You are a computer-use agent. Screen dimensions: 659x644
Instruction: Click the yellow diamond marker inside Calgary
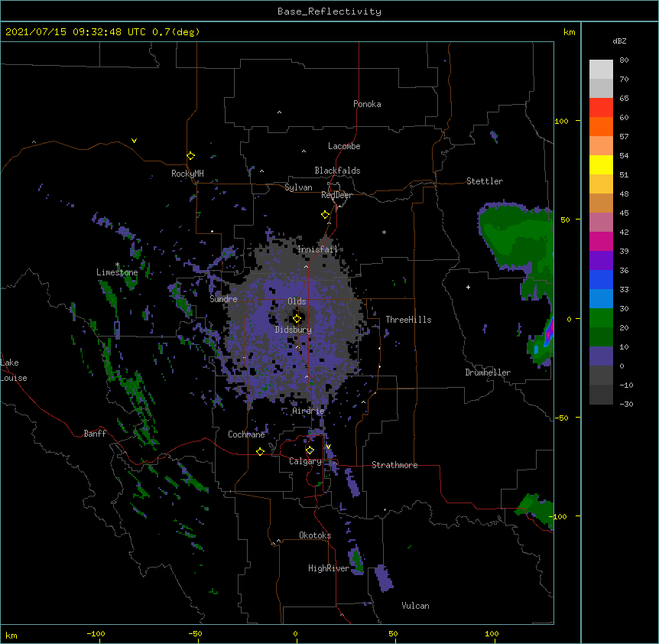point(310,450)
